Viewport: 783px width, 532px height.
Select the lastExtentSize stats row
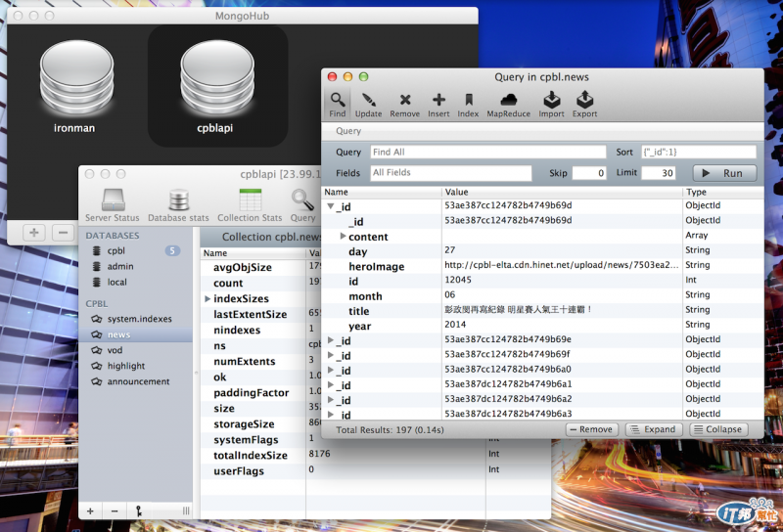pyautogui.click(x=260, y=314)
